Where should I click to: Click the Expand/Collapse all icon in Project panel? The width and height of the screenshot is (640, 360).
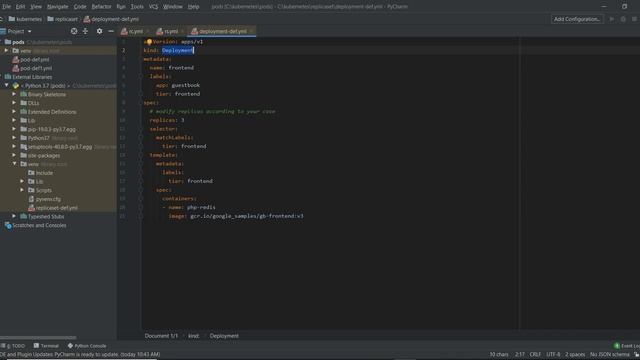pos(85,31)
